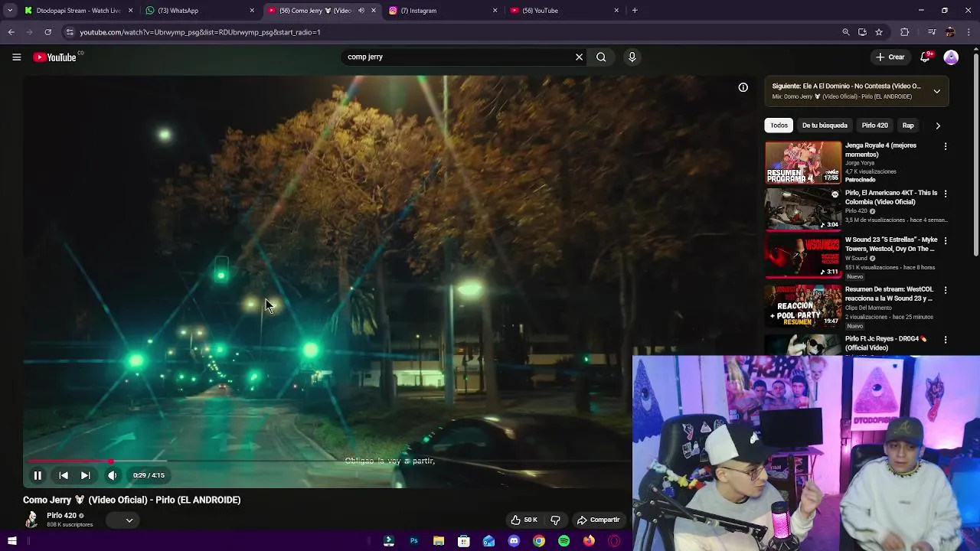Go back in the browser
The height and width of the screenshot is (551, 980).
pyautogui.click(x=11, y=32)
